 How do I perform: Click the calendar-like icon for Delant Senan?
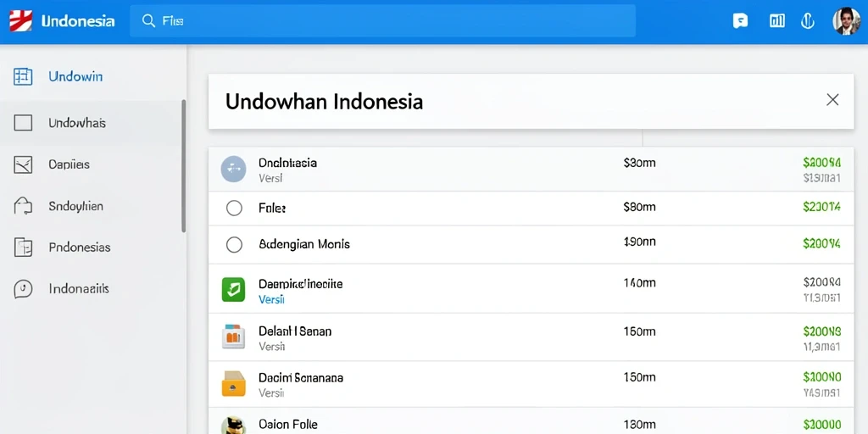233,336
